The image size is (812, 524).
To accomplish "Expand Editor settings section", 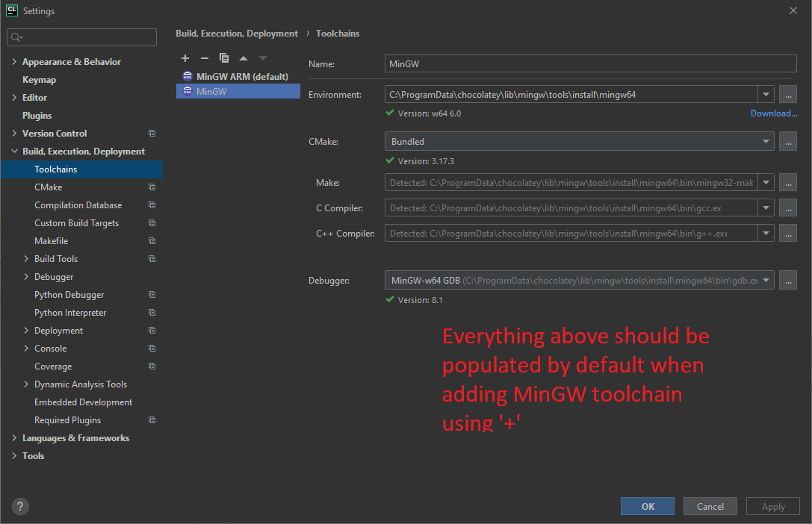I will click(14, 97).
